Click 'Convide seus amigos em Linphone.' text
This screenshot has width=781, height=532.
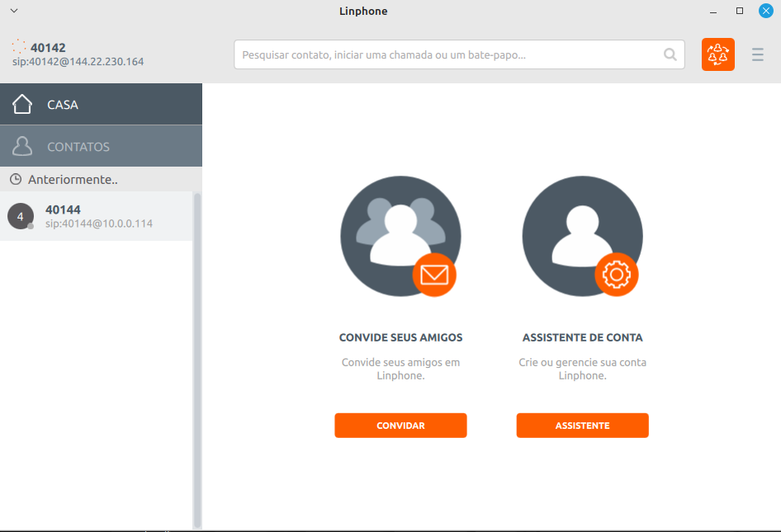(x=401, y=369)
